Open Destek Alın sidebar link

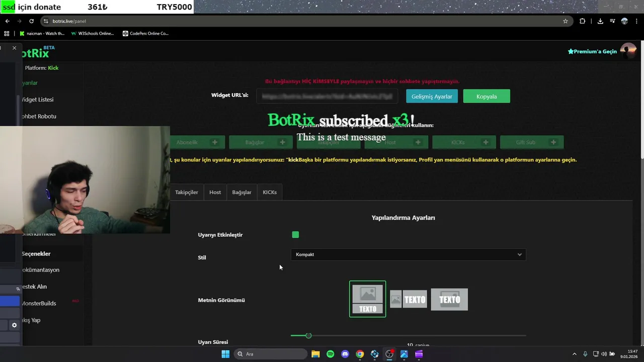[34, 287]
